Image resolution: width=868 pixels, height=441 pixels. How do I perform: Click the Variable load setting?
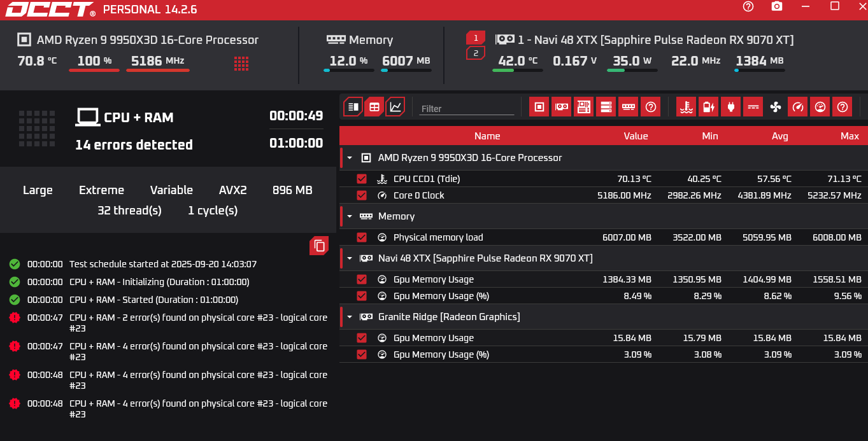coord(171,190)
